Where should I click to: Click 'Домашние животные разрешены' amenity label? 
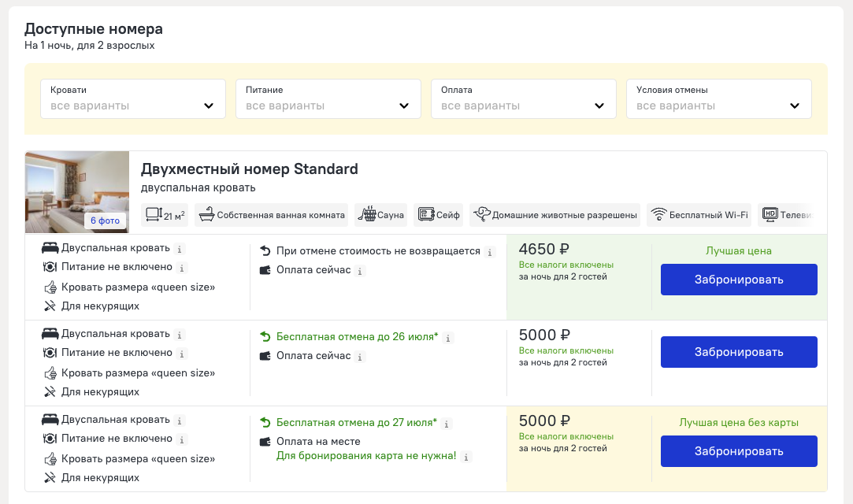(565, 215)
